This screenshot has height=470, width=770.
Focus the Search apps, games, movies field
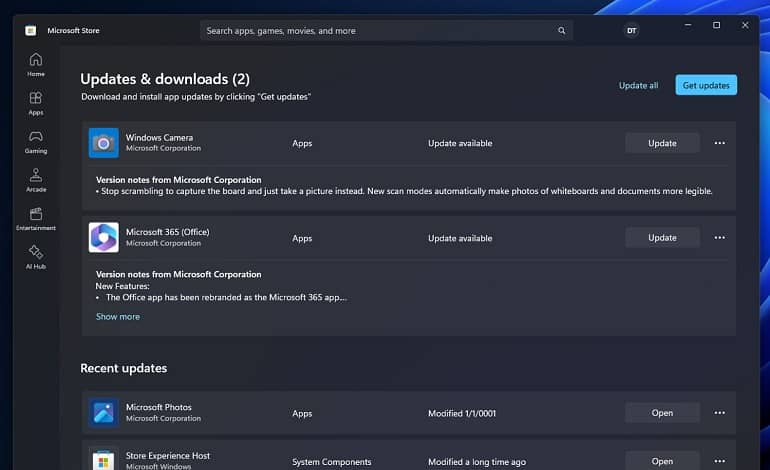point(386,30)
